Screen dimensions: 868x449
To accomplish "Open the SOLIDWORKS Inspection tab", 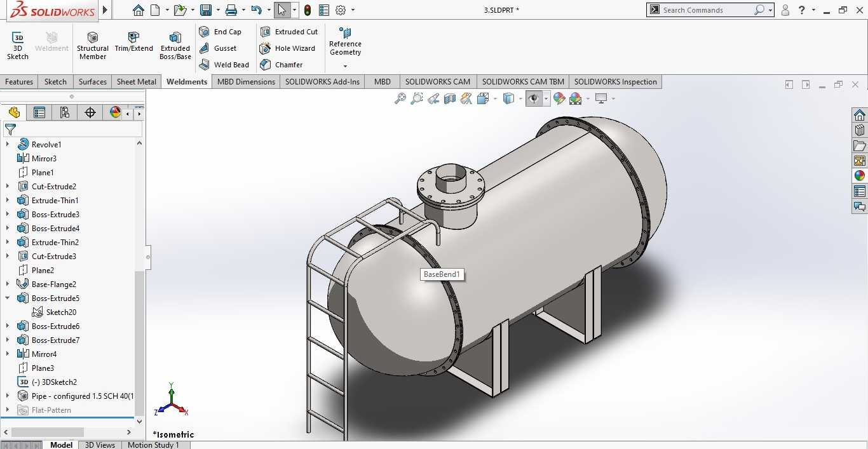I will tap(616, 82).
